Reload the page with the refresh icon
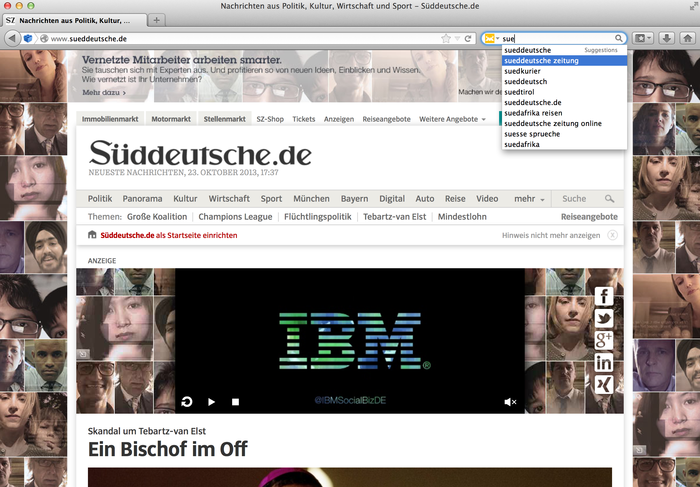 468,38
